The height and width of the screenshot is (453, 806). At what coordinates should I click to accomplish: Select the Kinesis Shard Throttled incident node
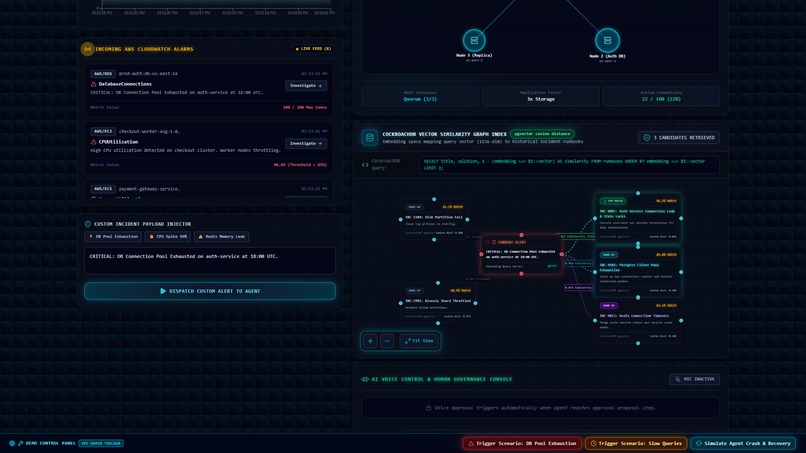pos(437,303)
